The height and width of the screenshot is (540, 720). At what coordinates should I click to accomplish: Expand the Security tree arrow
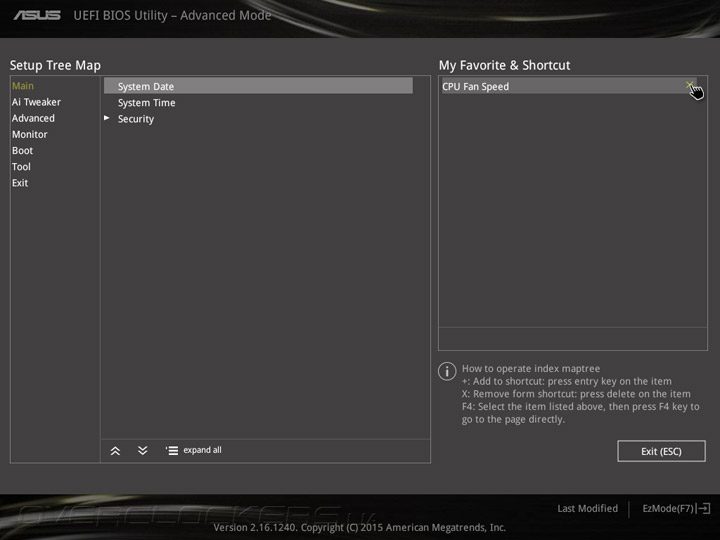click(107, 118)
